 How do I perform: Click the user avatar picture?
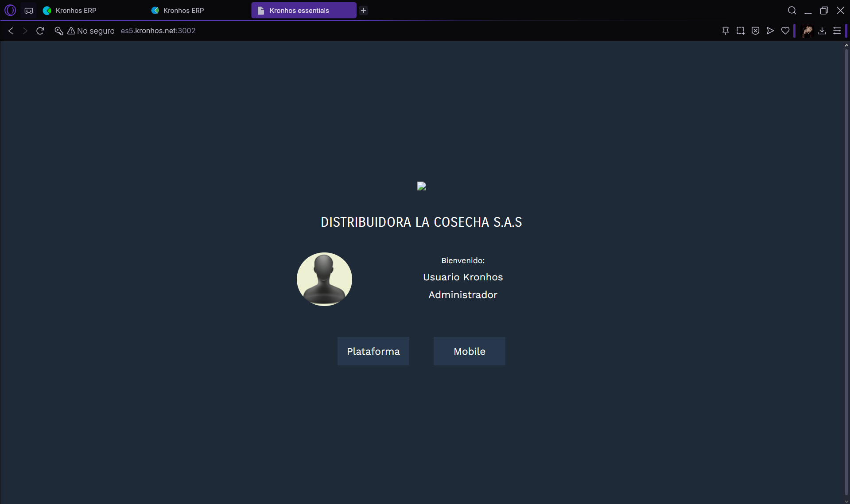click(x=324, y=279)
